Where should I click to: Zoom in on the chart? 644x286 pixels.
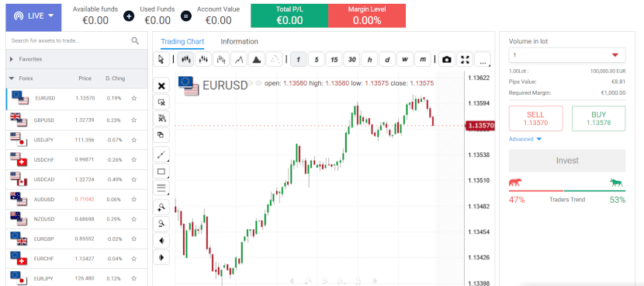click(161, 208)
